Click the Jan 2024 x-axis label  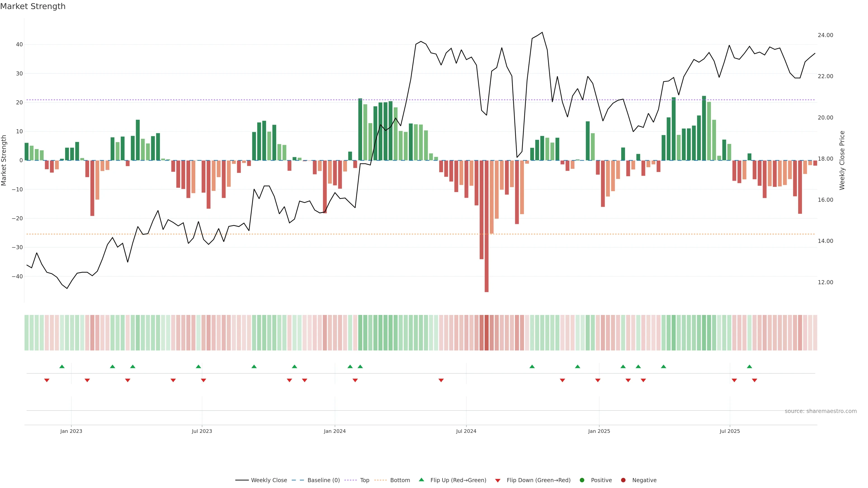click(x=335, y=431)
